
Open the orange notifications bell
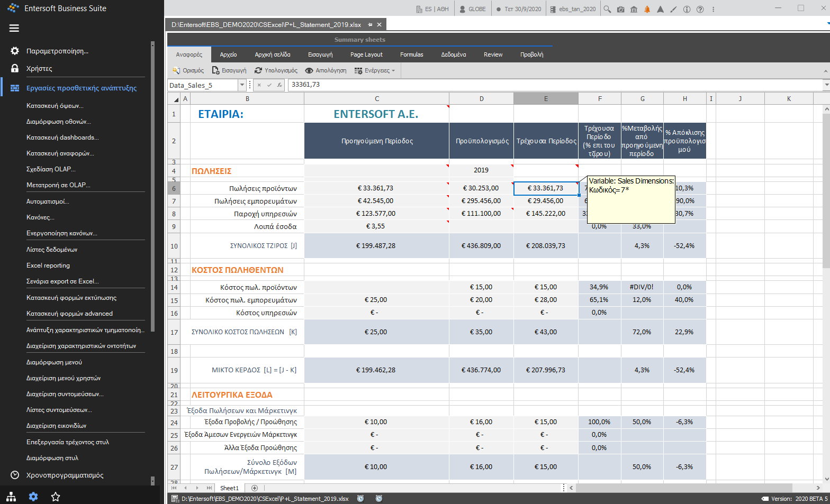[x=647, y=9]
